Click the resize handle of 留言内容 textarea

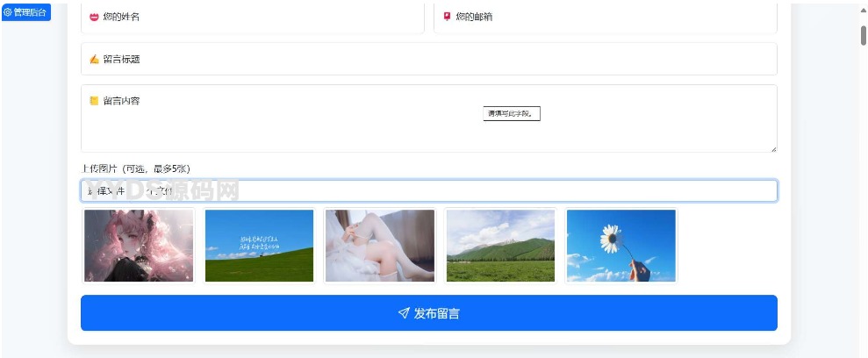[x=773, y=149]
